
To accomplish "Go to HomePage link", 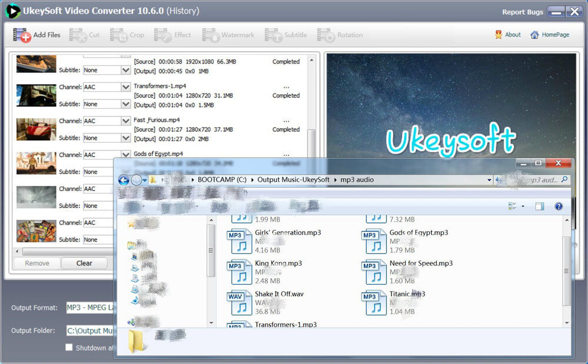I will (x=549, y=35).
